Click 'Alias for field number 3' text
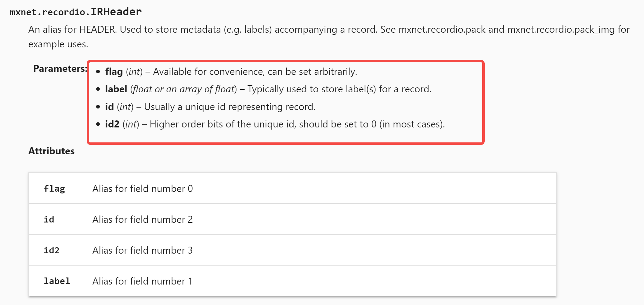 [x=143, y=250]
